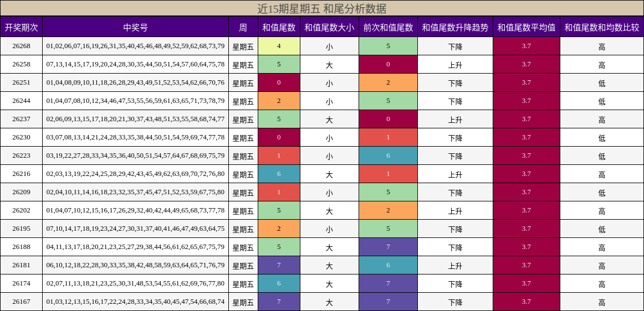Click winning numbers starting 02,06,09,13,15 for 26237

click(136, 119)
